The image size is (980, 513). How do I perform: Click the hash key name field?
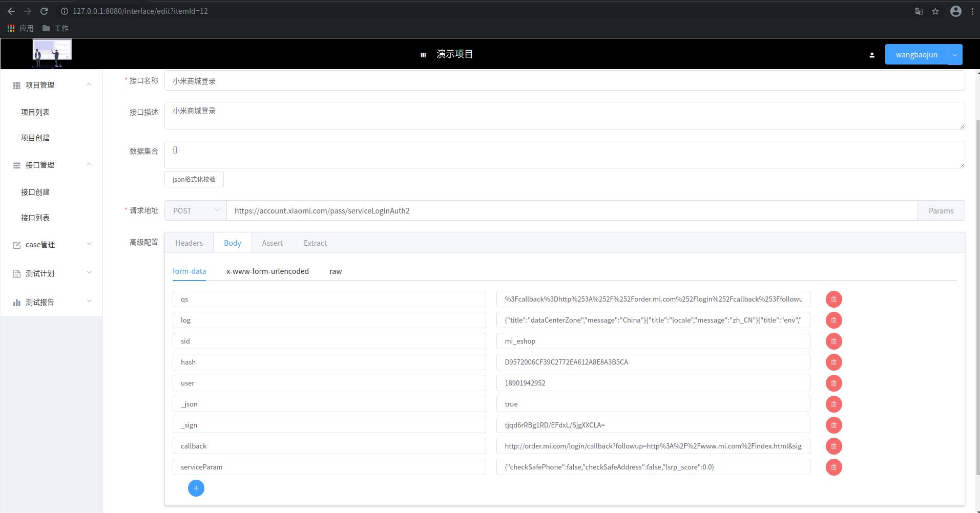(x=329, y=362)
